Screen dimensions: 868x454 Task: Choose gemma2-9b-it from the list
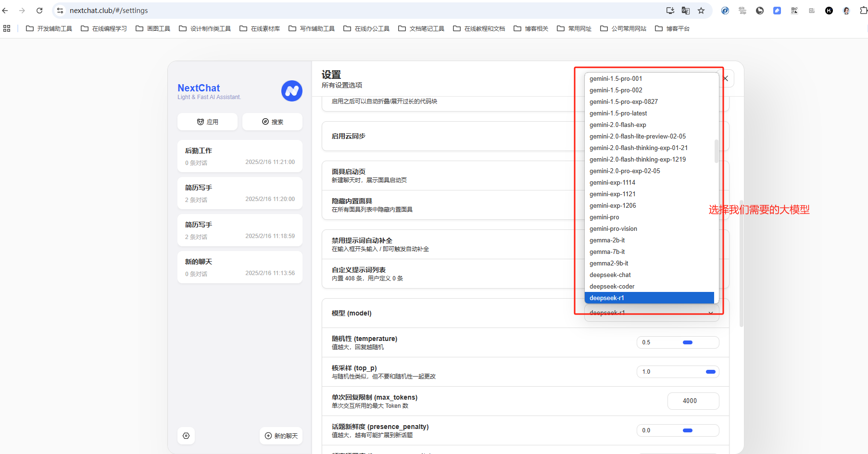pos(609,264)
